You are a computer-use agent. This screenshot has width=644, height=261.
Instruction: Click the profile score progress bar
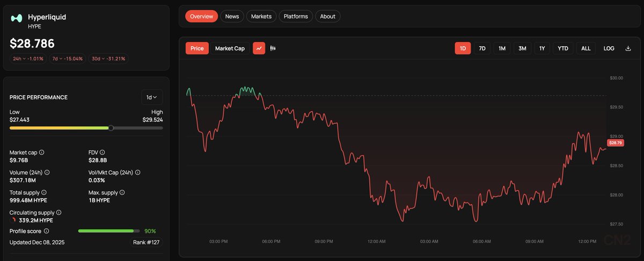(x=109, y=231)
